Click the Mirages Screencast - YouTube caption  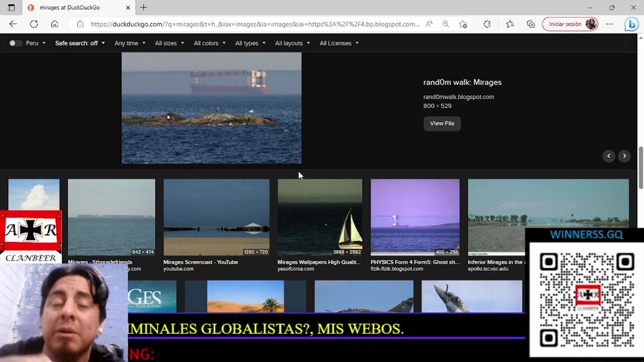coord(200,262)
